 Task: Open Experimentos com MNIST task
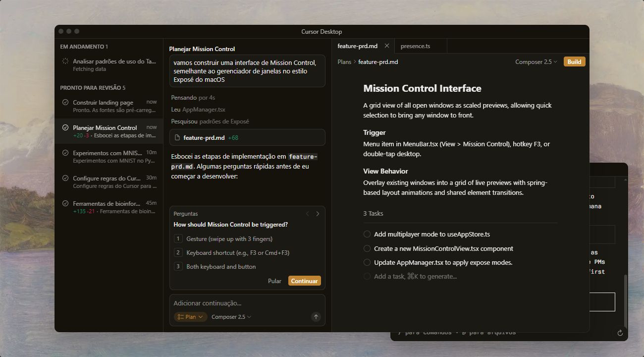tap(109, 156)
